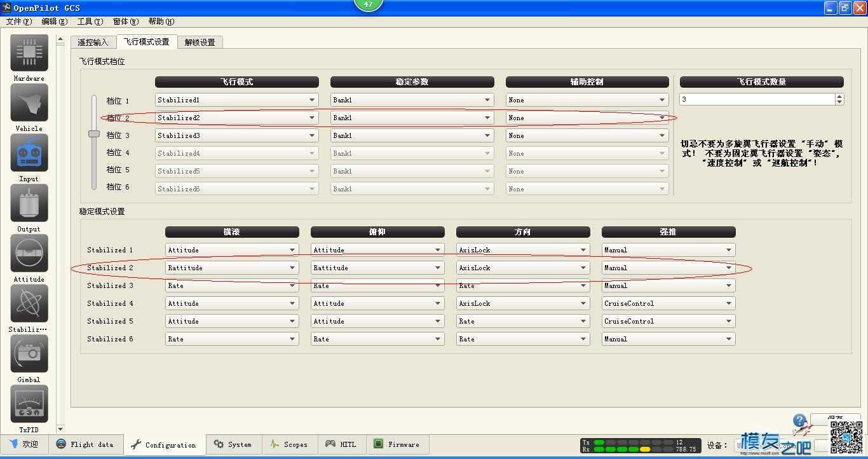
Task: Open Stabilized 1 roll Attitude dropdown
Action: 232,250
